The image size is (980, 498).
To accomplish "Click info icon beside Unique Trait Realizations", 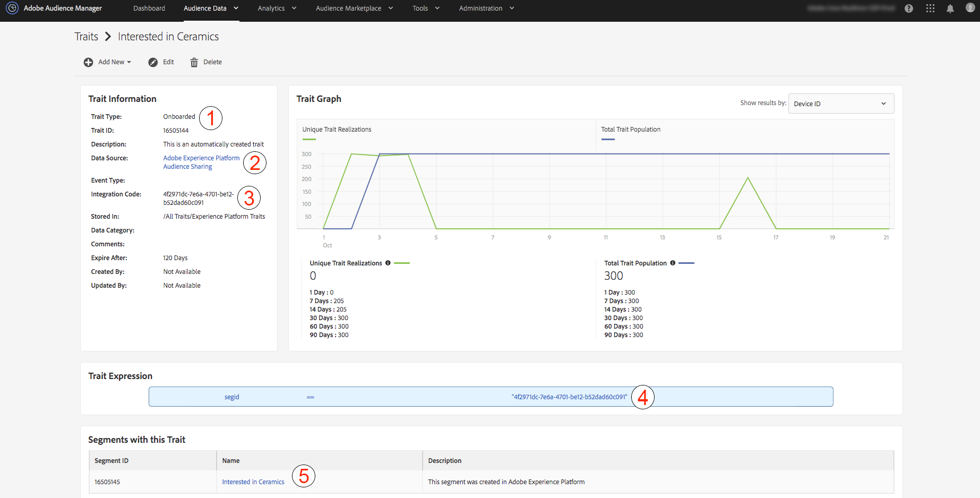I will [388, 263].
